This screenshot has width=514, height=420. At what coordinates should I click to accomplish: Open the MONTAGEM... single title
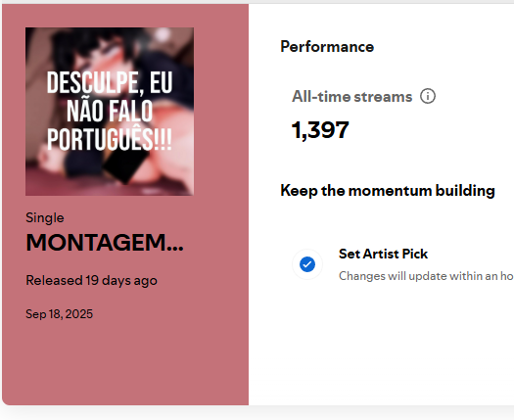tap(105, 243)
